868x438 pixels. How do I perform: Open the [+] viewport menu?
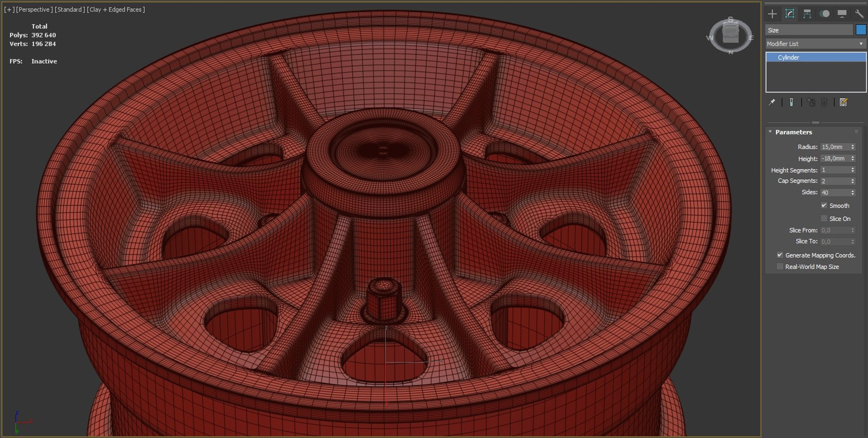9,10
